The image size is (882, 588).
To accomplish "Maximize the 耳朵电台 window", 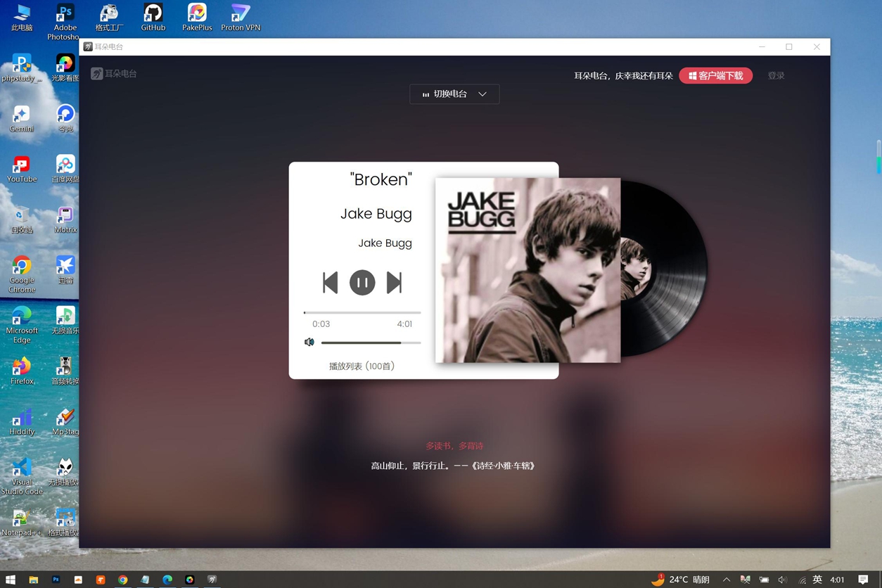I will 789,46.
